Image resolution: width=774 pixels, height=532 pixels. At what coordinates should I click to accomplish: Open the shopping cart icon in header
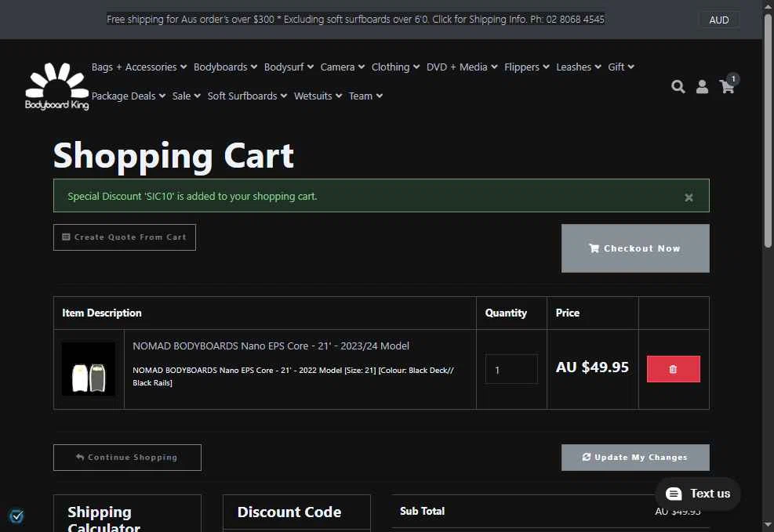727,87
